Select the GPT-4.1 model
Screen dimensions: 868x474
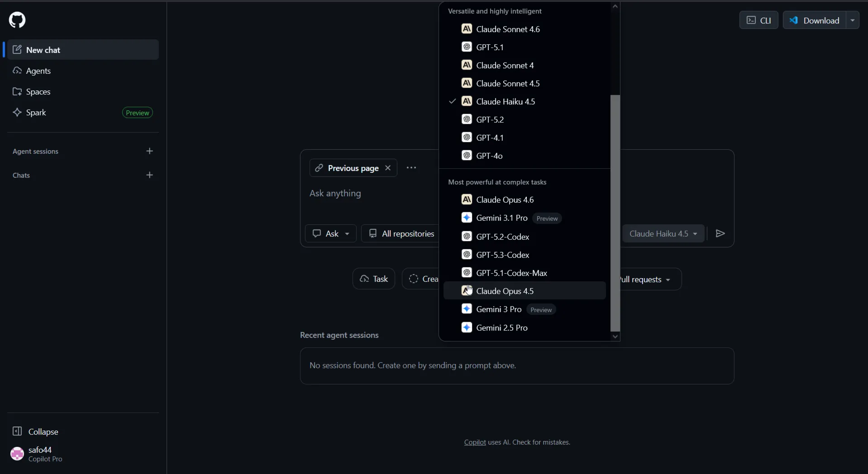[525, 137]
